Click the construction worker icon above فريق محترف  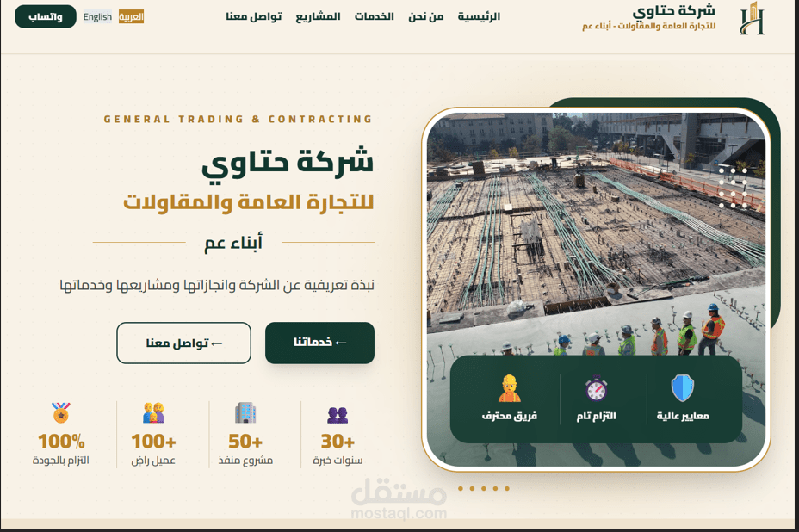click(509, 388)
